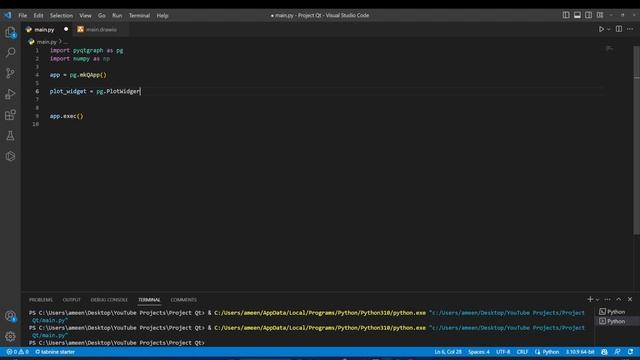Viewport: 640px width, 360px height.
Task: Change file encoding UTF-8
Action: point(503,352)
